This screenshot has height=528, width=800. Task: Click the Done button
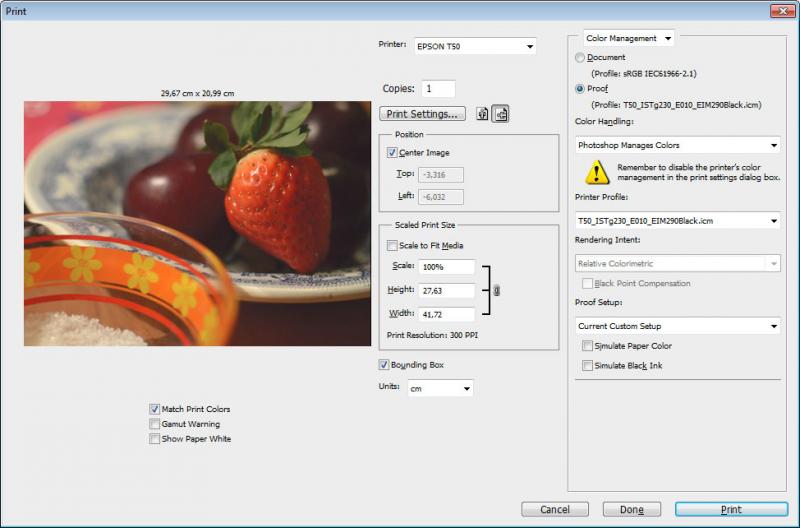(632, 509)
